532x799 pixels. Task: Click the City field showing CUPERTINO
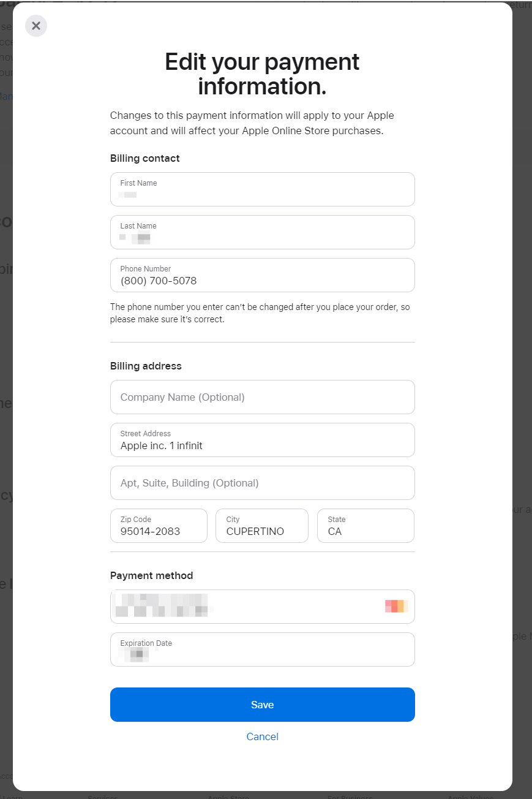click(x=261, y=526)
